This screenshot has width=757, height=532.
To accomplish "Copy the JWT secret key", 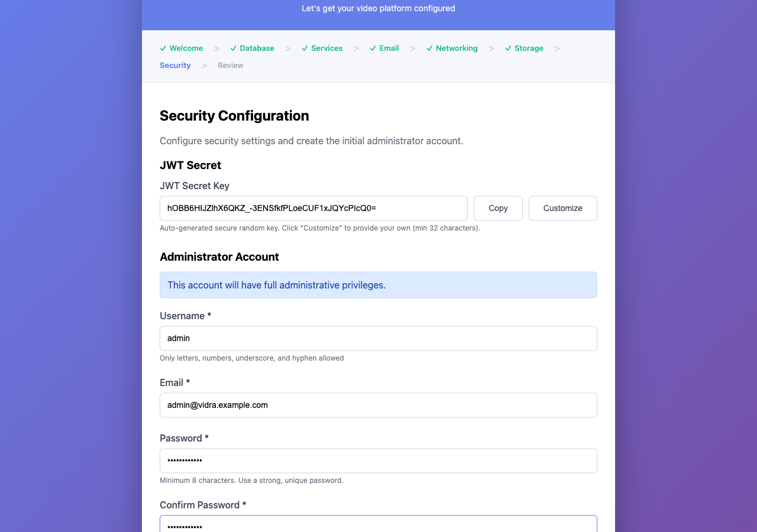I will [x=497, y=208].
